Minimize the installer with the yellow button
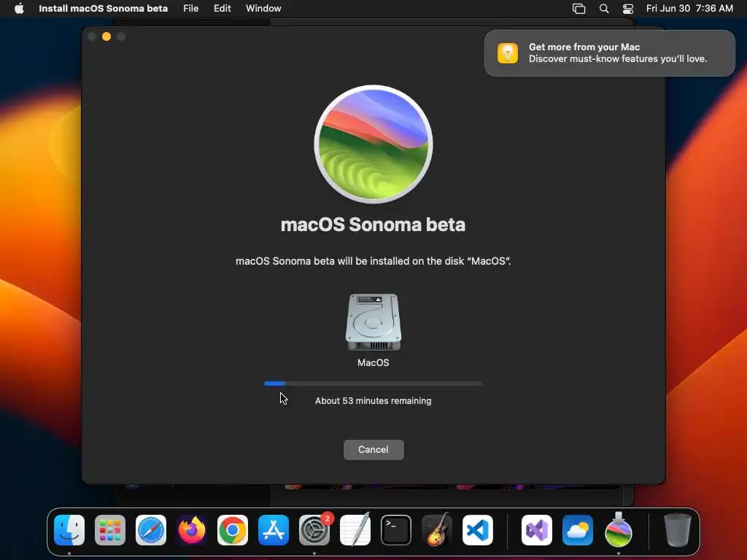This screenshot has height=560, width=747. tap(107, 36)
